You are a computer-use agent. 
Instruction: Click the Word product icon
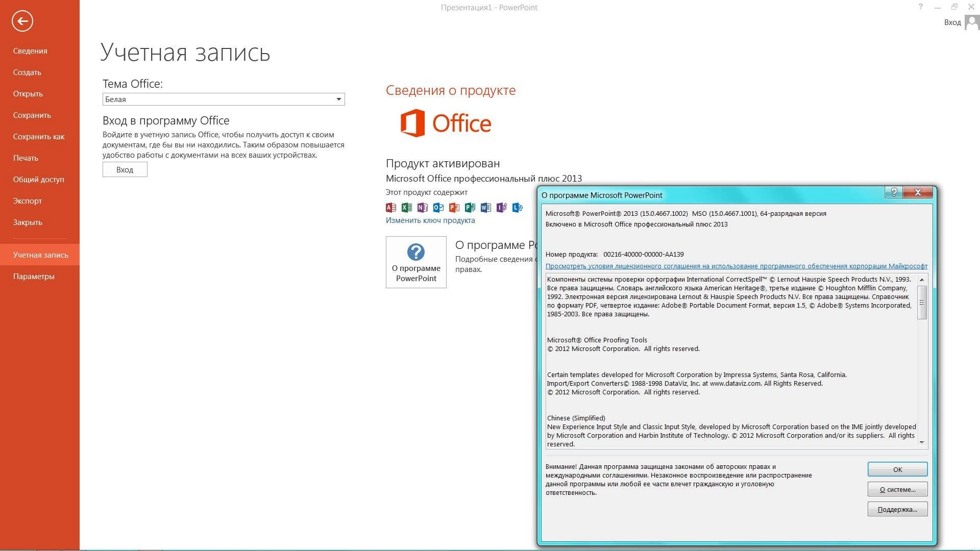point(486,207)
